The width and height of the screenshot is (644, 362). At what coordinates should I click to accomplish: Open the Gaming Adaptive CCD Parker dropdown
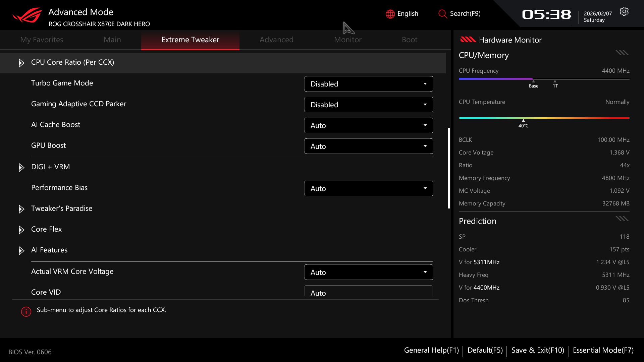pos(368,105)
